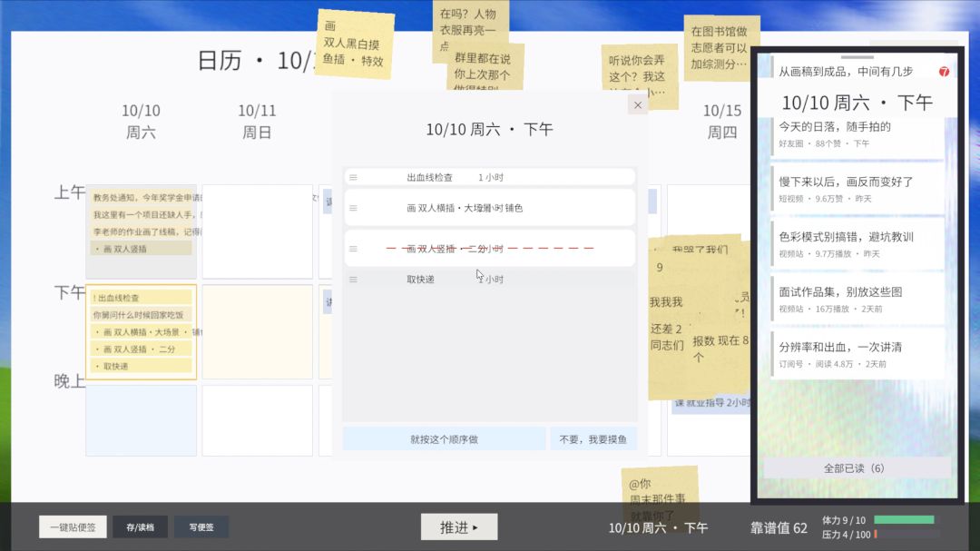Click the 晚上 row label
This screenshot has width=980, height=551.
(69, 381)
